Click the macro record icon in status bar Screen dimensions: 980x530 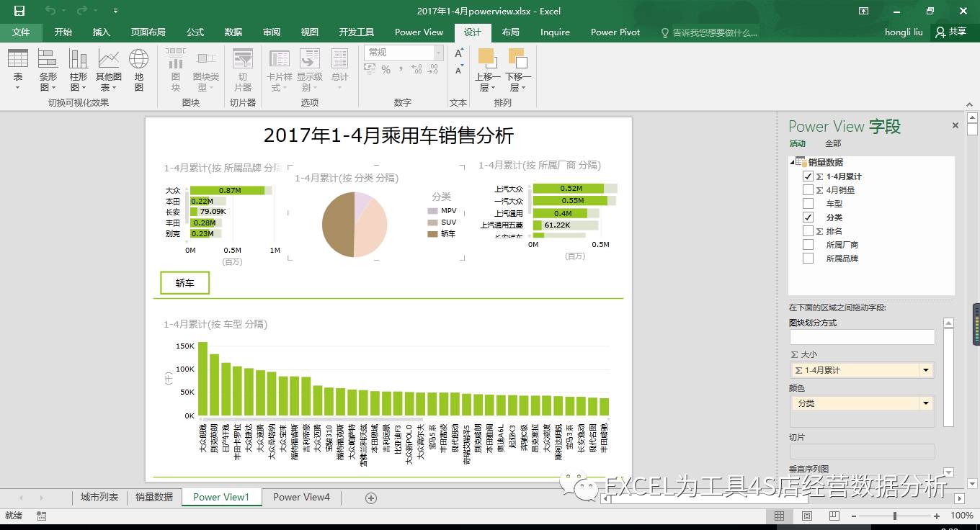(42, 516)
